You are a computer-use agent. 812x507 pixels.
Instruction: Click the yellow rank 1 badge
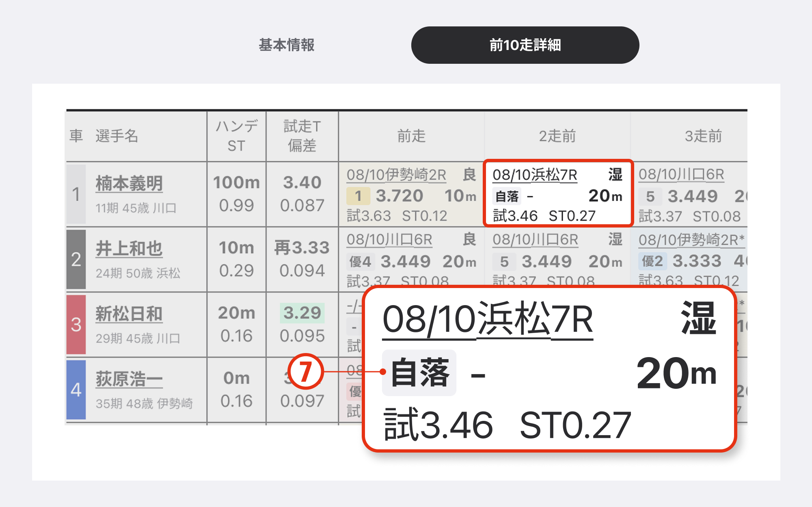click(x=358, y=196)
